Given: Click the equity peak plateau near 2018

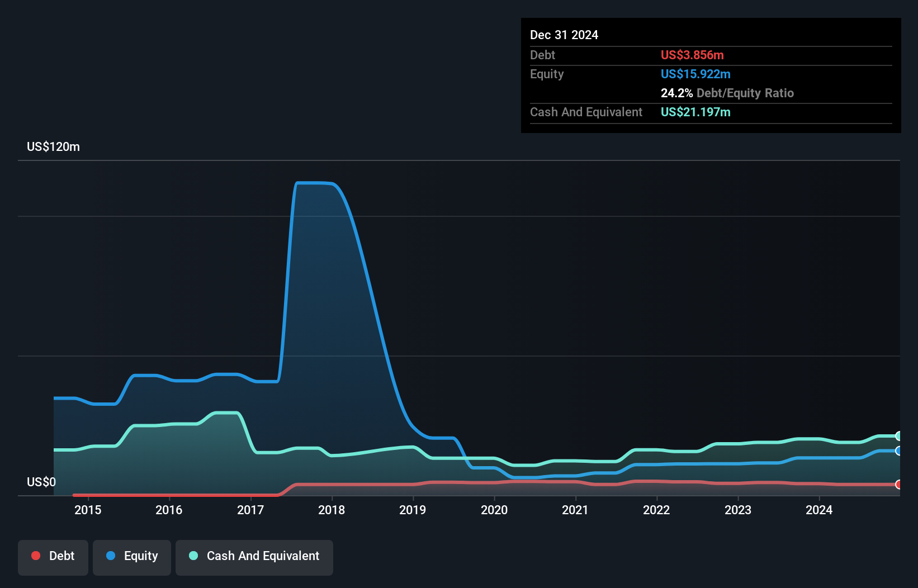Looking at the screenshot, I should click(x=315, y=183).
